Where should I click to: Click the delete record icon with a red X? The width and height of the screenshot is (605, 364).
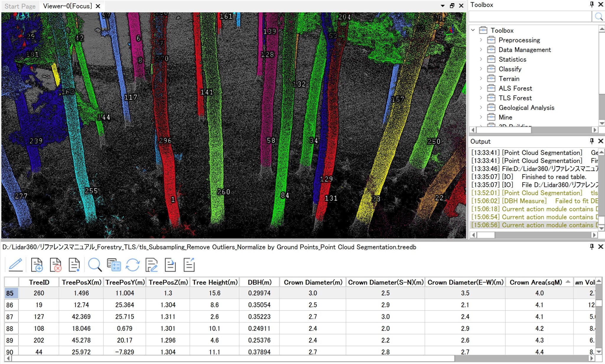(55, 265)
